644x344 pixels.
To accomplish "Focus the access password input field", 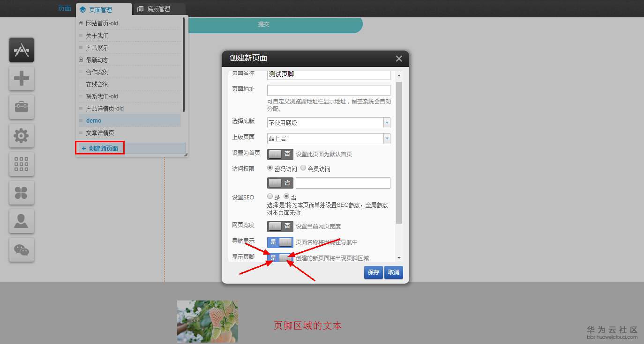I will (343, 183).
